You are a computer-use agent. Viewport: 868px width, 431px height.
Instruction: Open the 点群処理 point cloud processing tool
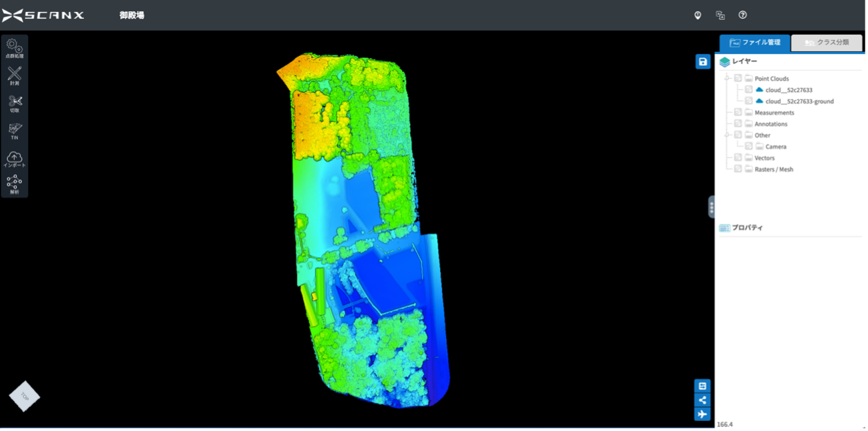pos(14,48)
